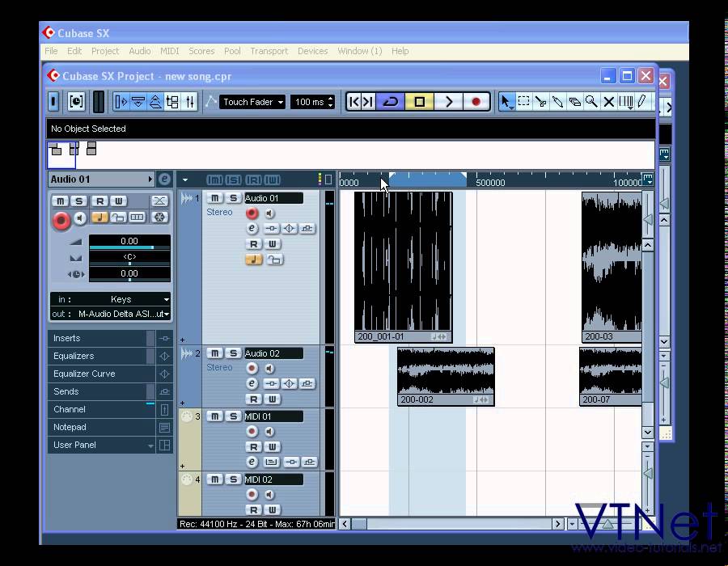Expand the Equalizer Curve Inspector section
The image size is (728, 566).
click(101, 374)
